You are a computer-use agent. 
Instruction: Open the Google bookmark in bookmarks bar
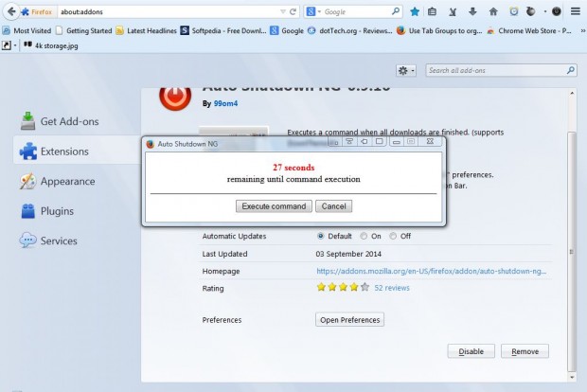287,30
